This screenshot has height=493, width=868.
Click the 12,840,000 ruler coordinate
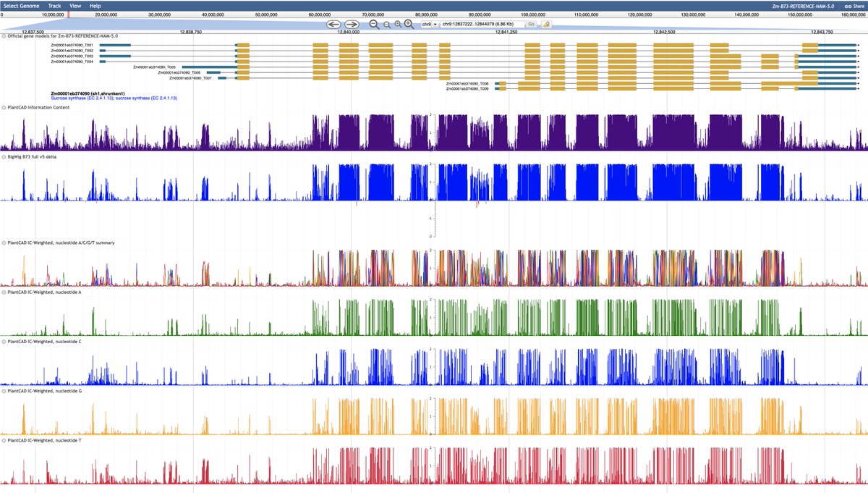coord(349,32)
